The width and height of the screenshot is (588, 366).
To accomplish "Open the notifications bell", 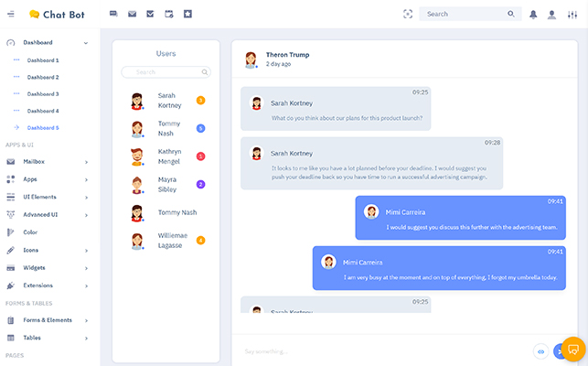I will (x=533, y=15).
